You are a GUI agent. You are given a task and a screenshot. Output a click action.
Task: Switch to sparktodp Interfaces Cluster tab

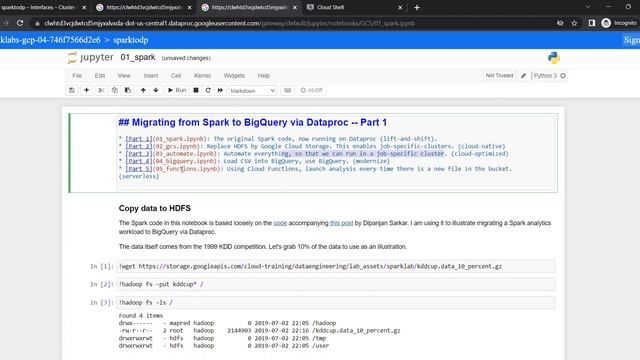[x=39, y=7]
